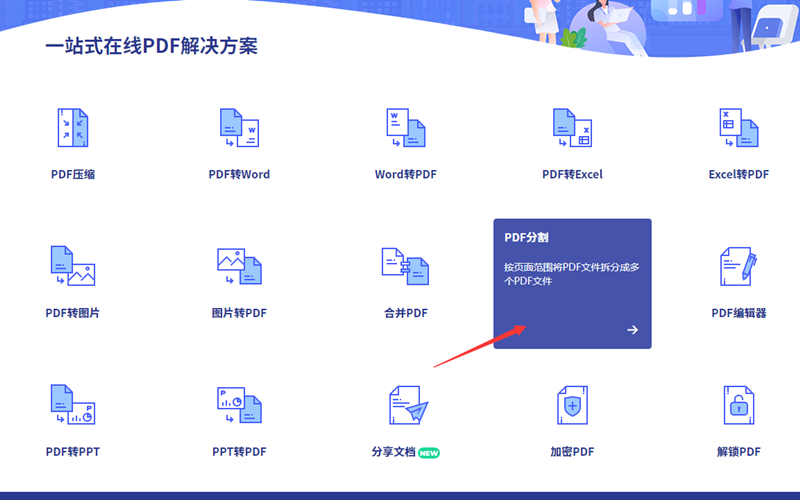Select the PDF转PPT icon
Viewport: 800px width, 500px height.
click(x=72, y=405)
